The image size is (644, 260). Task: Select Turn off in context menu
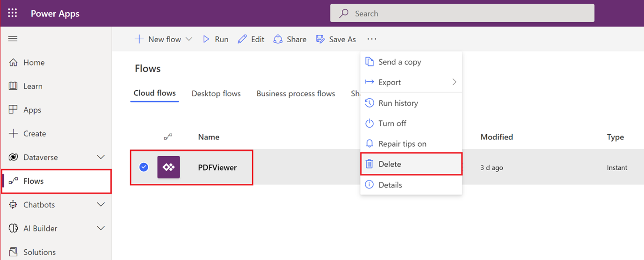(x=392, y=123)
